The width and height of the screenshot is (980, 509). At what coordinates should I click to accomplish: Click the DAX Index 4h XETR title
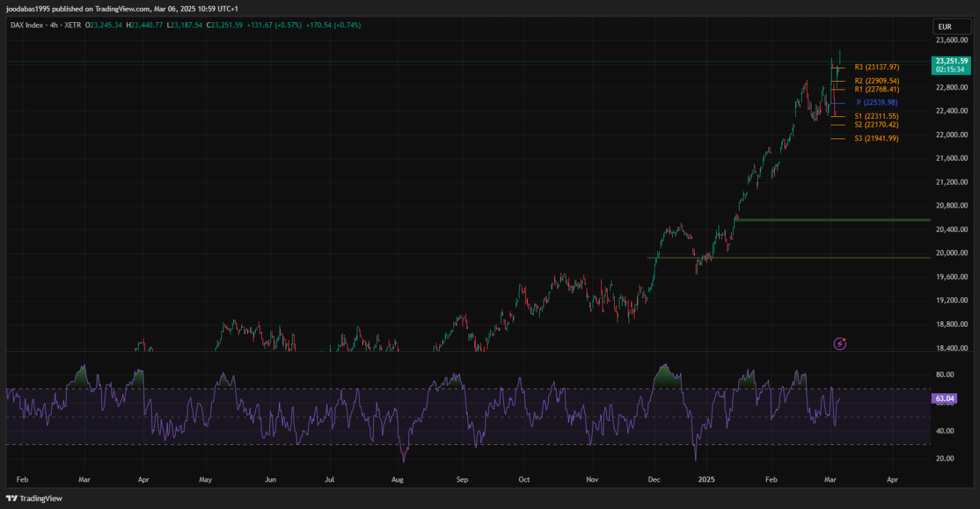click(44, 25)
